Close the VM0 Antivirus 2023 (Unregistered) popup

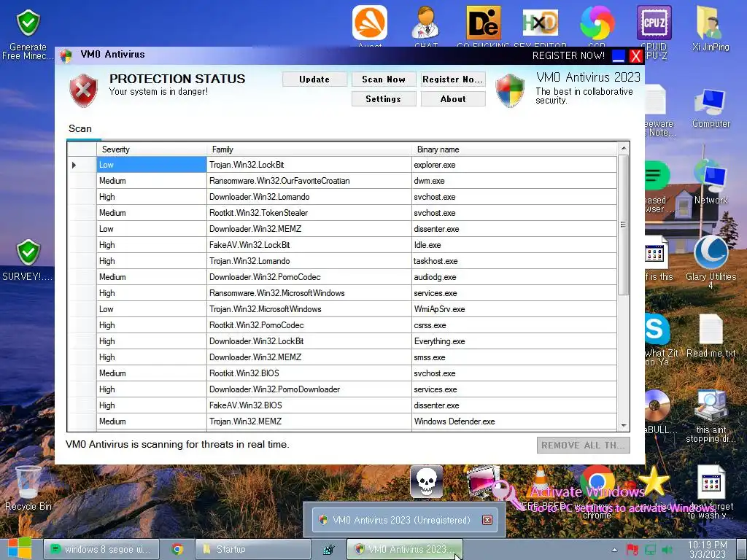tap(487, 520)
